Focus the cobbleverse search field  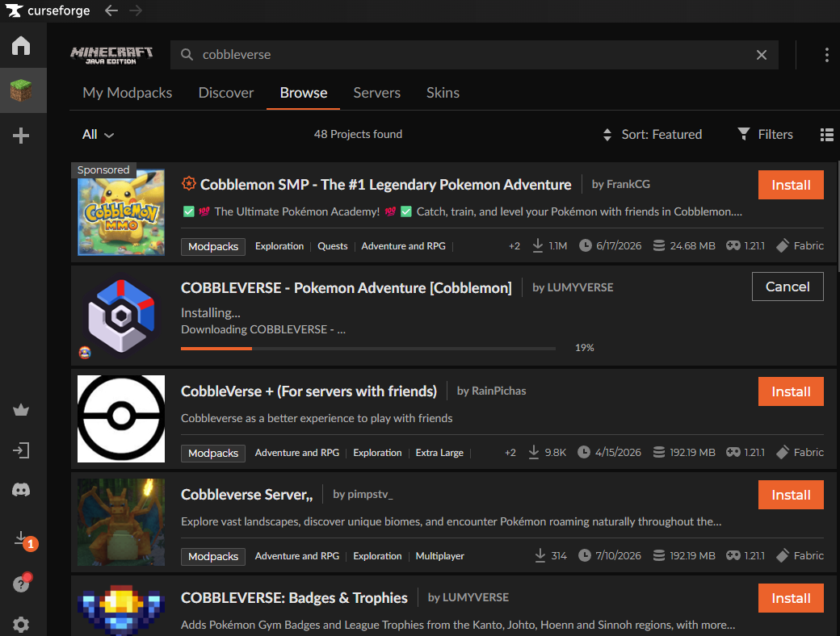(x=474, y=55)
